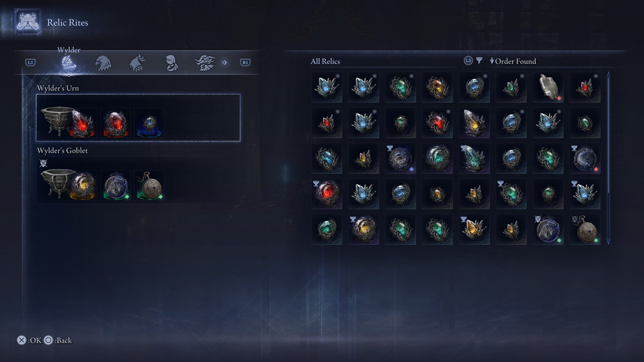The image size is (644, 362).
Task: Select the bird-head character icon
Action: tap(103, 63)
